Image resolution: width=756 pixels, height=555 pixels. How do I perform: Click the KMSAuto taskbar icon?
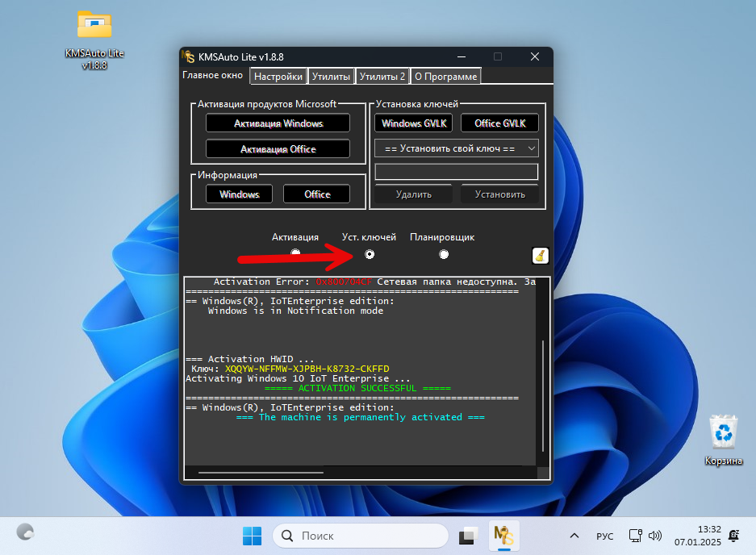[504, 536]
